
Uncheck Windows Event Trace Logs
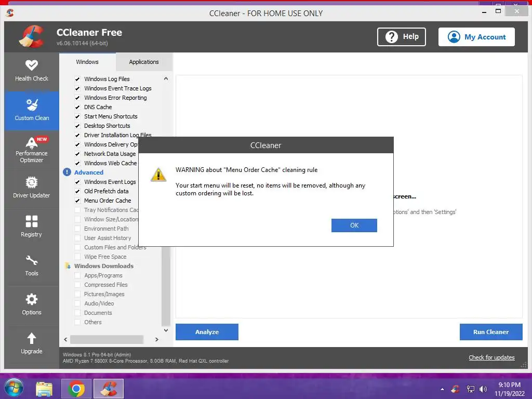point(77,88)
